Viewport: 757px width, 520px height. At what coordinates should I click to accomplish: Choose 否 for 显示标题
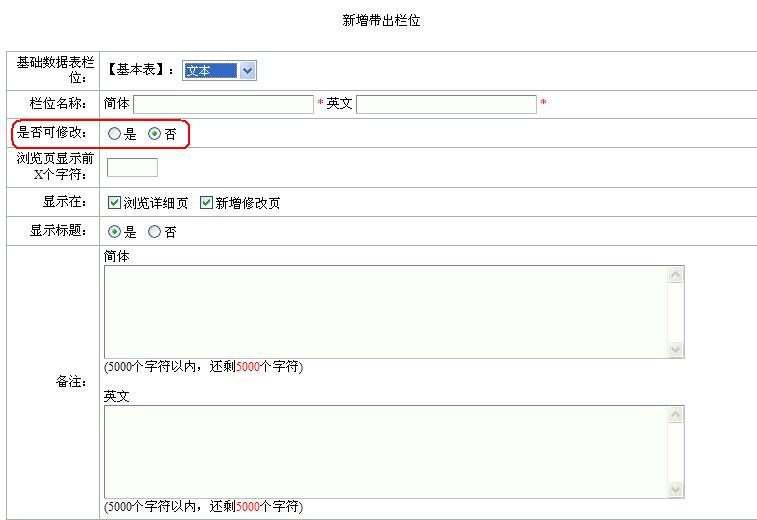coord(154,232)
